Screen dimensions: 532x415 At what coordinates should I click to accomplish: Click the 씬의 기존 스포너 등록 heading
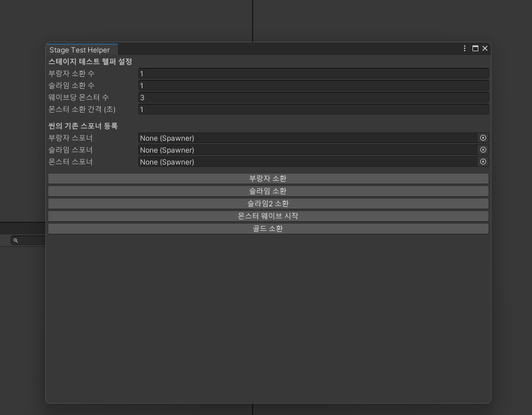tap(83, 126)
